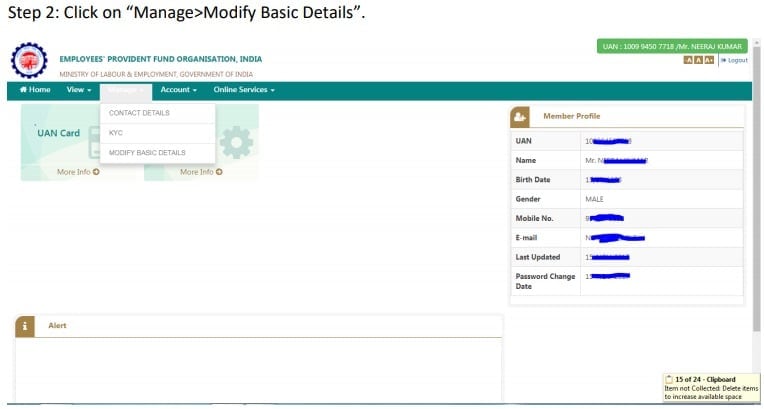
Task: Click the green UAN user badge
Action: 671,46
